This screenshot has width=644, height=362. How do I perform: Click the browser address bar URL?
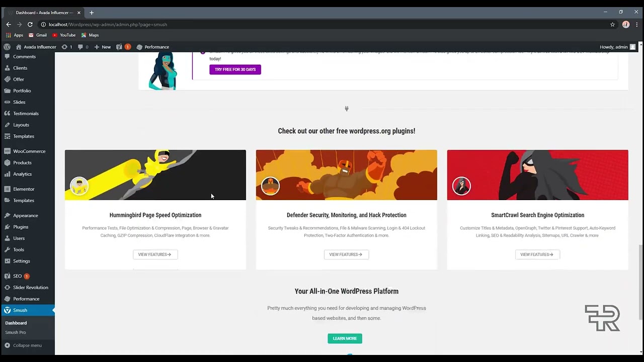(x=108, y=24)
